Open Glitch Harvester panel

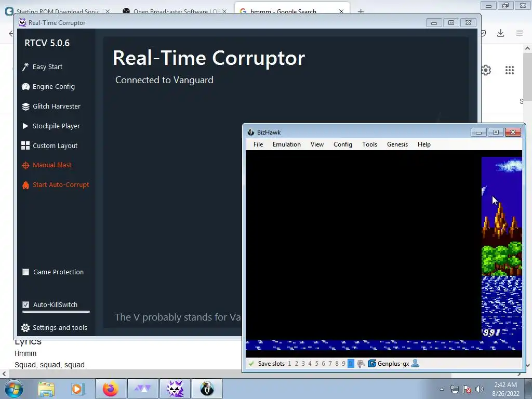click(x=51, y=106)
